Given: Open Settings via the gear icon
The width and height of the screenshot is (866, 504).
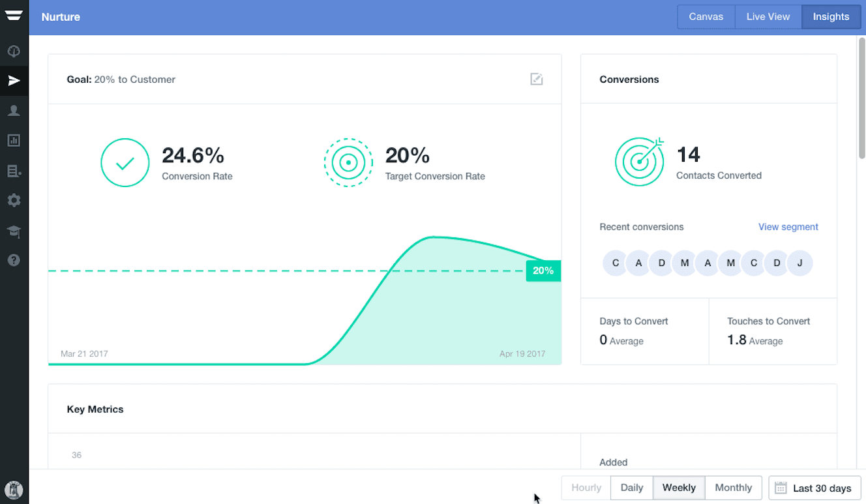Looking at the screenshot, I should pos(14,200).
